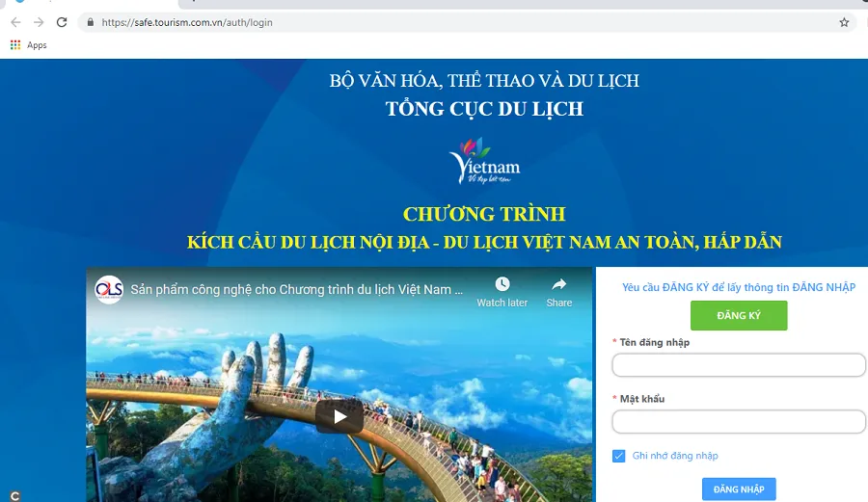This screenshot has width=868, height=502.
Task: Play the embedded tourism video
Action: point(339,416)
